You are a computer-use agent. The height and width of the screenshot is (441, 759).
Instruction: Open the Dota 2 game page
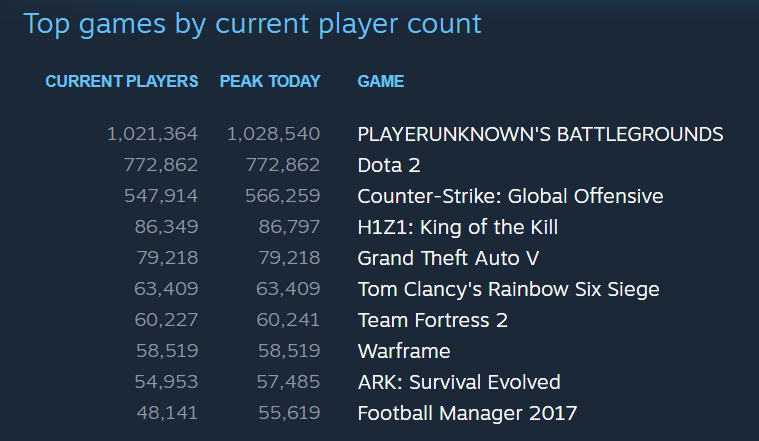point(389,165)
